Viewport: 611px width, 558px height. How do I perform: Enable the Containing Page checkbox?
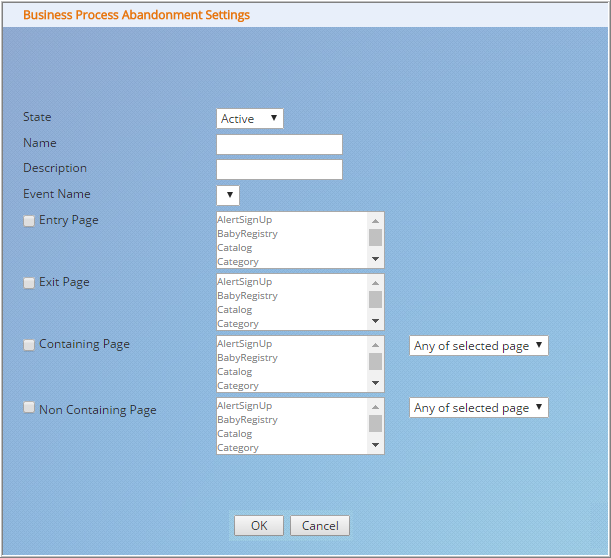tap(29, 345)
